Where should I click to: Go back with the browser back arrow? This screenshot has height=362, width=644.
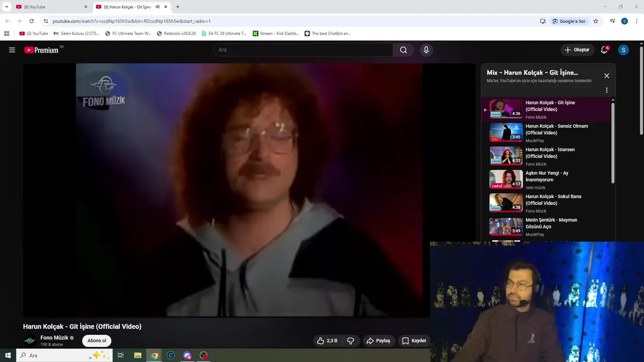7,21
